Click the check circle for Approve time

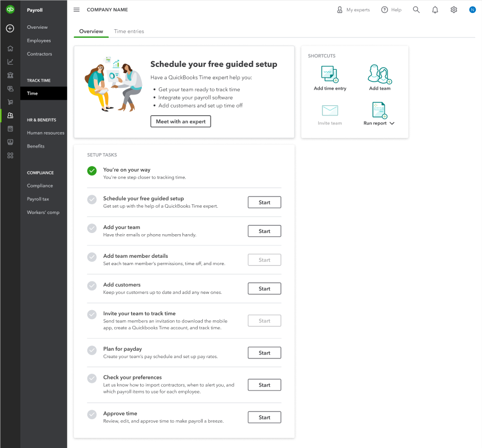(92, 415)
